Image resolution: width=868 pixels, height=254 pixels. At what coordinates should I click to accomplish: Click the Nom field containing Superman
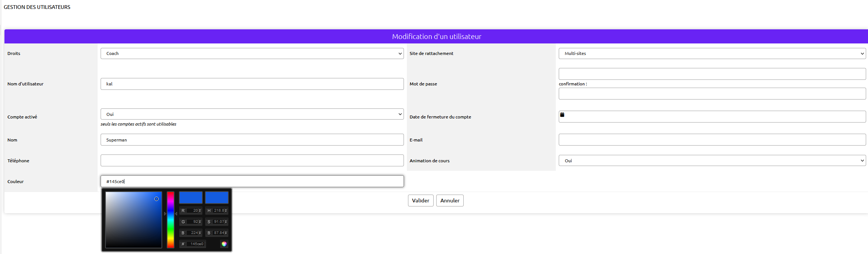click(x=252, y=140)
